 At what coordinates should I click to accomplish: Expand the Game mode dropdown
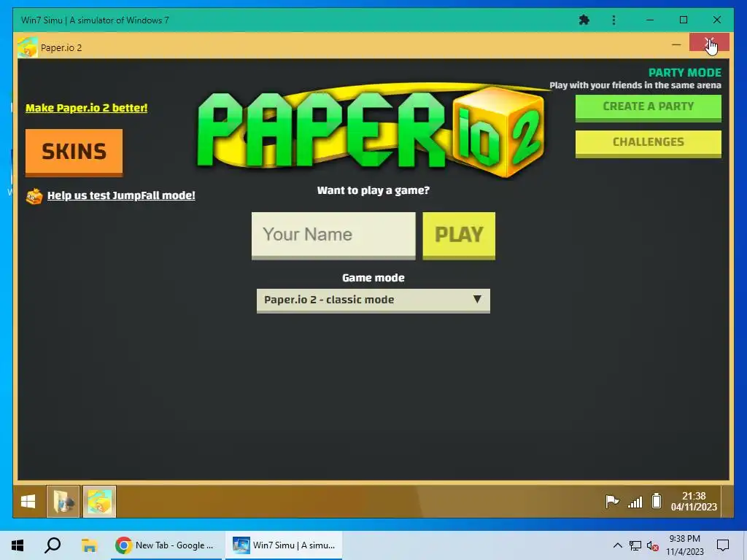click(x=373, y=300)
